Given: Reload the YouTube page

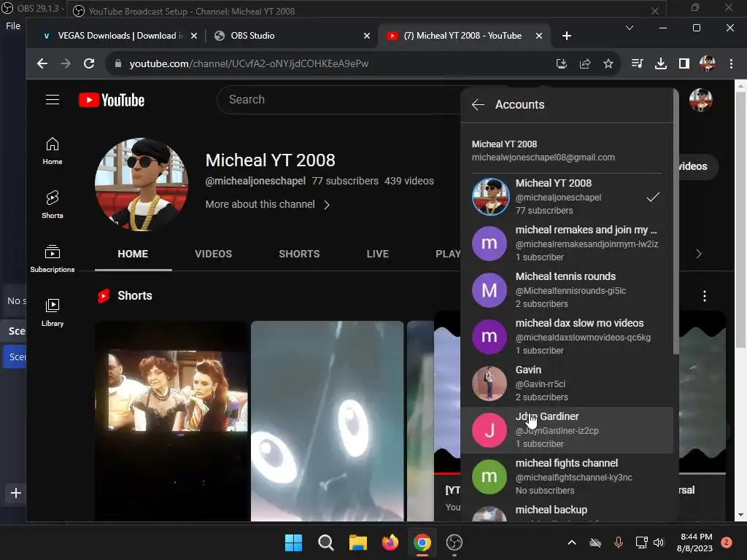Looking at the screenshot, I should (x=89, y=63).
